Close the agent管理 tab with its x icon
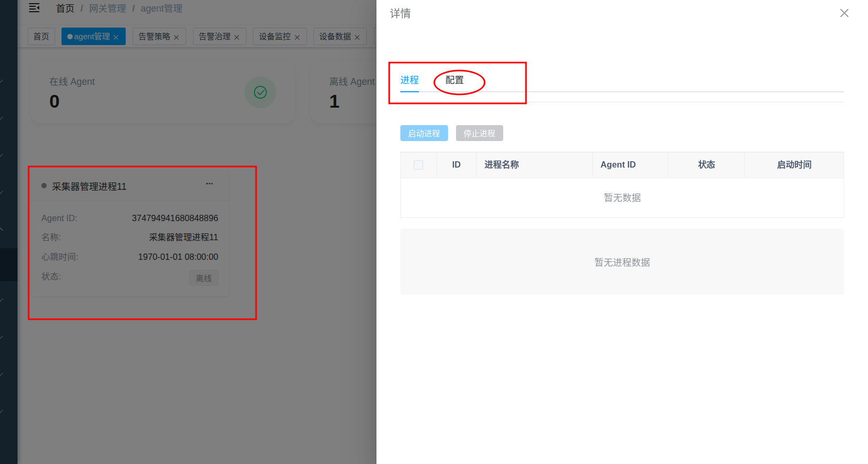The width and height of the screenshot is (868, 464). point(116,37)
